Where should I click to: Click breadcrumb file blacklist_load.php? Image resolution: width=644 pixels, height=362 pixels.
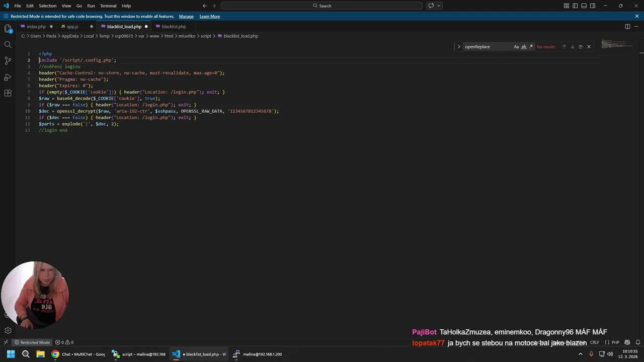click(x=237, y=36)
